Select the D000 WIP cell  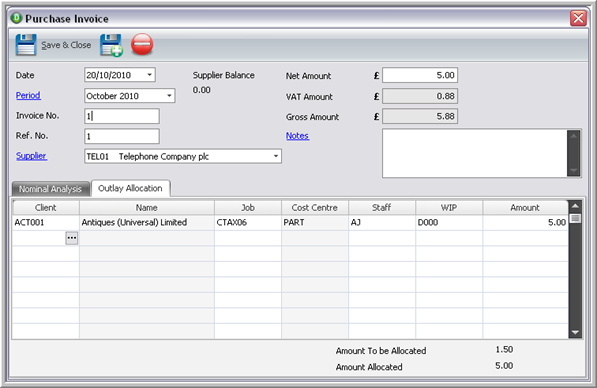(x=449, y=222)
